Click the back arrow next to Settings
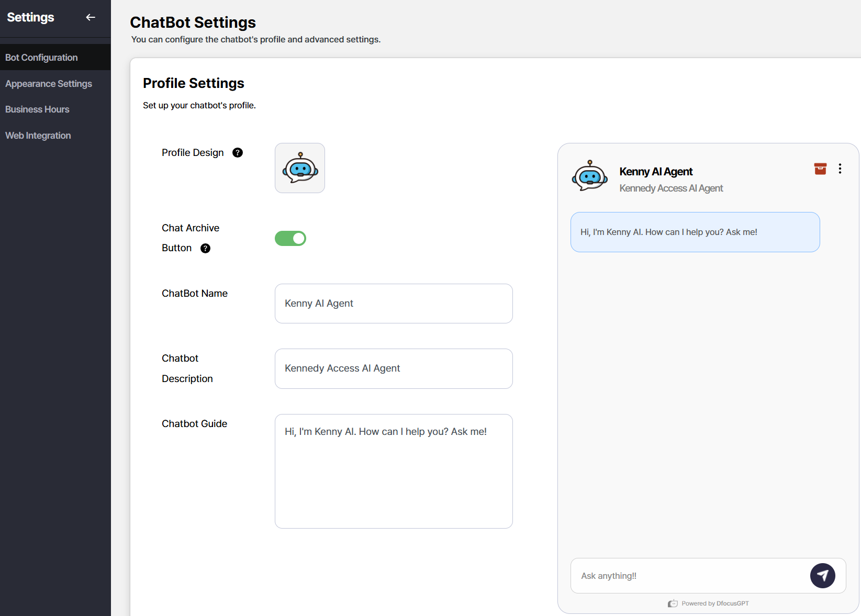 click(x=91, y=17)
